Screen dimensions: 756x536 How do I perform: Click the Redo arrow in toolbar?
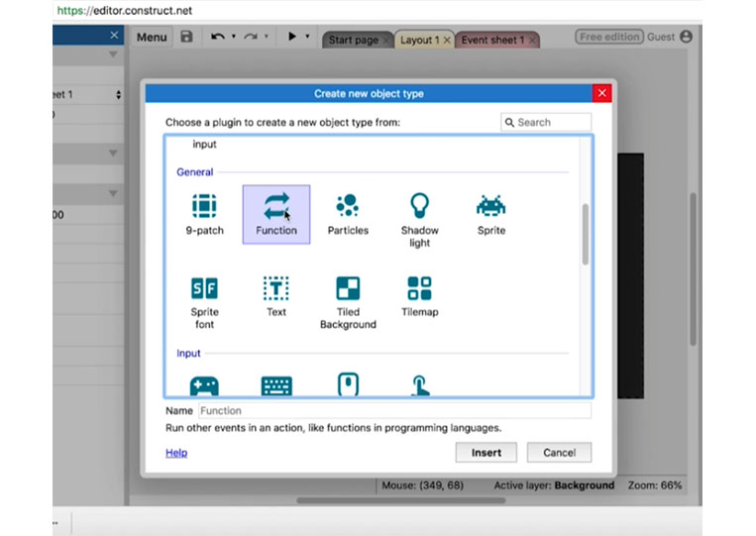(251, 37)
